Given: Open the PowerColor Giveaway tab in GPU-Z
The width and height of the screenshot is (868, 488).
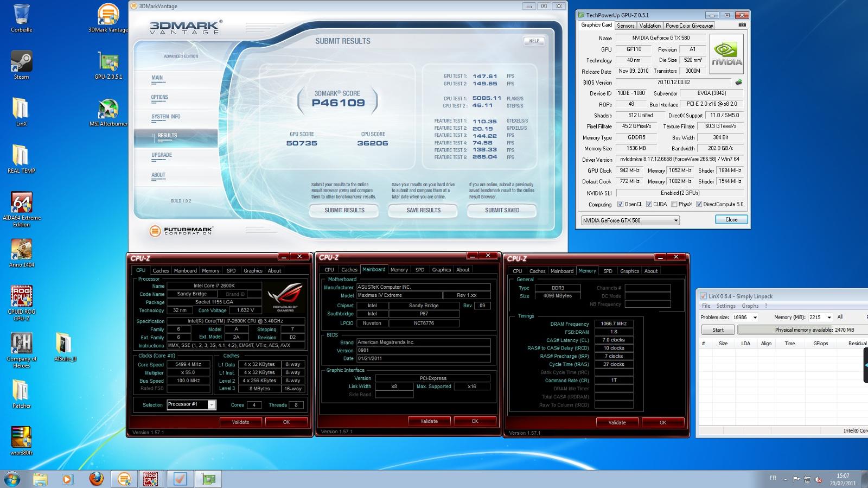Looking at the screenshot, I should [690, 26].
